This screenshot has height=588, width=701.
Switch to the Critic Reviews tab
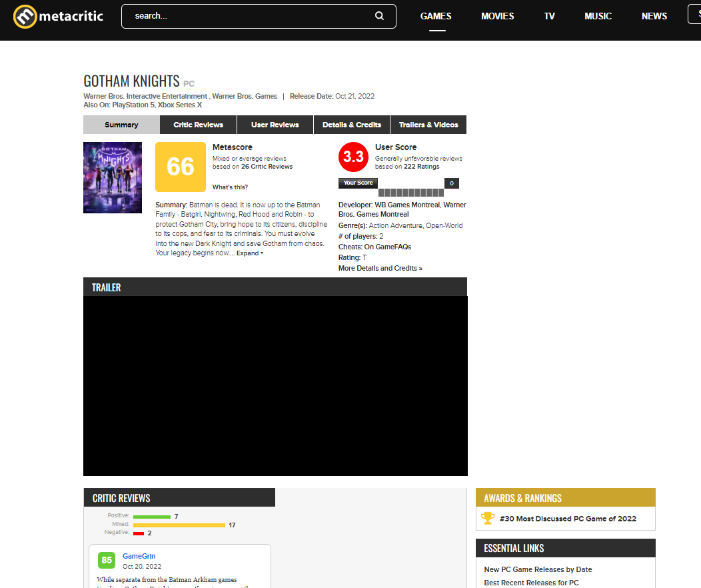[199, 125]
